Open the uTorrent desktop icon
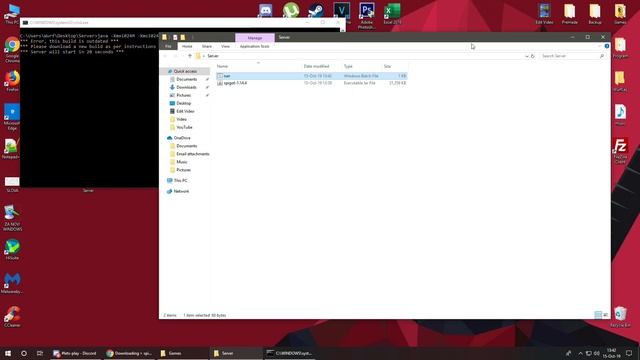The width and height of the screenshot is (640, 360). (291, 10)
